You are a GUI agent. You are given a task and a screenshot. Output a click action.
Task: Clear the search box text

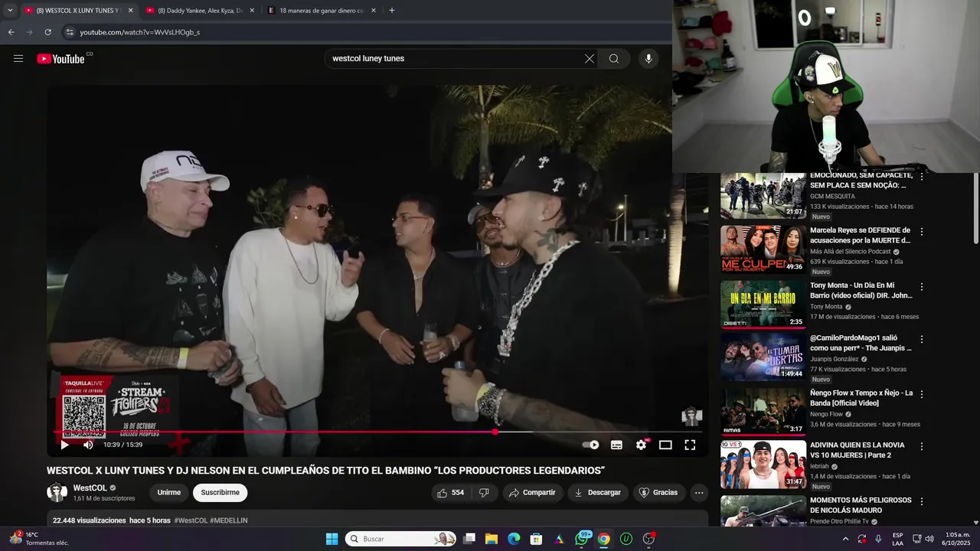590,59
